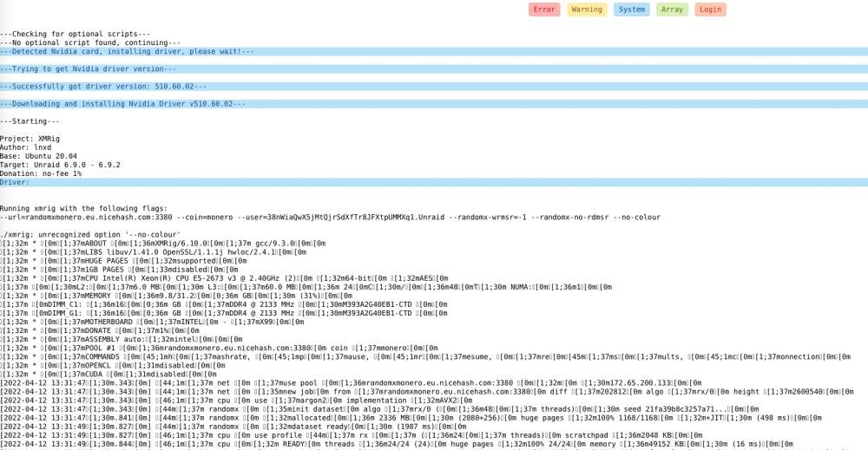
Task: Click the 'cpu use argon2 implementation AVX2' line
Action: [x=236, y=401]
